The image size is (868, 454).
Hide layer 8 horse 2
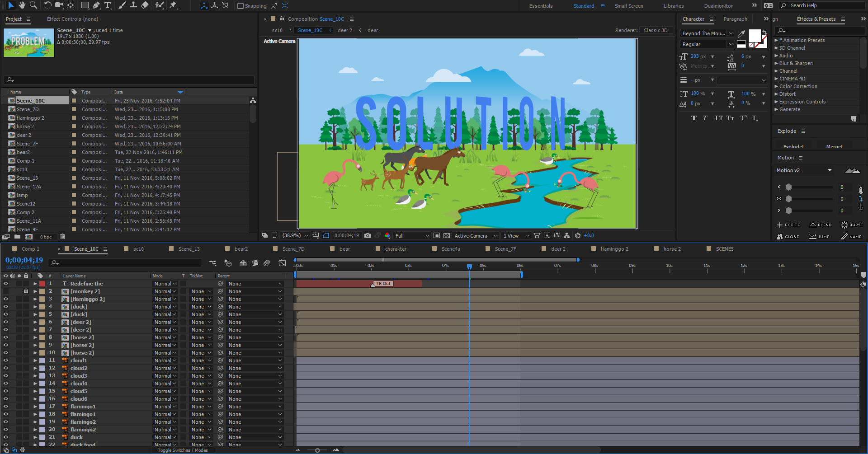point(6,337)
